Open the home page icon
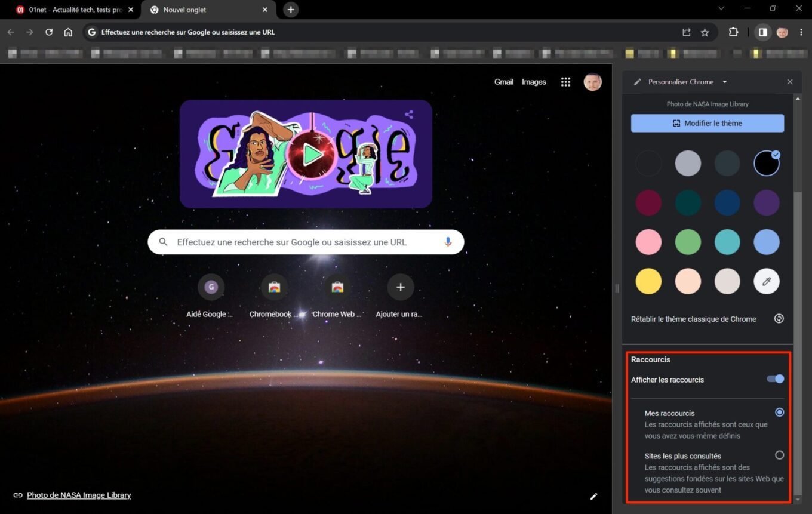The width and height of the screenshot is (812, 514). pos(68,32)
